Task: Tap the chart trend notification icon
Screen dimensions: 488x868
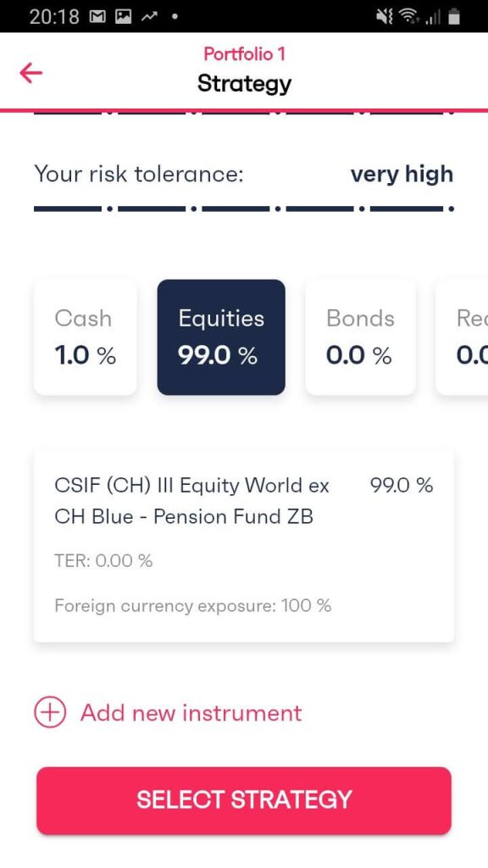Action: click(x=149, y=17)
